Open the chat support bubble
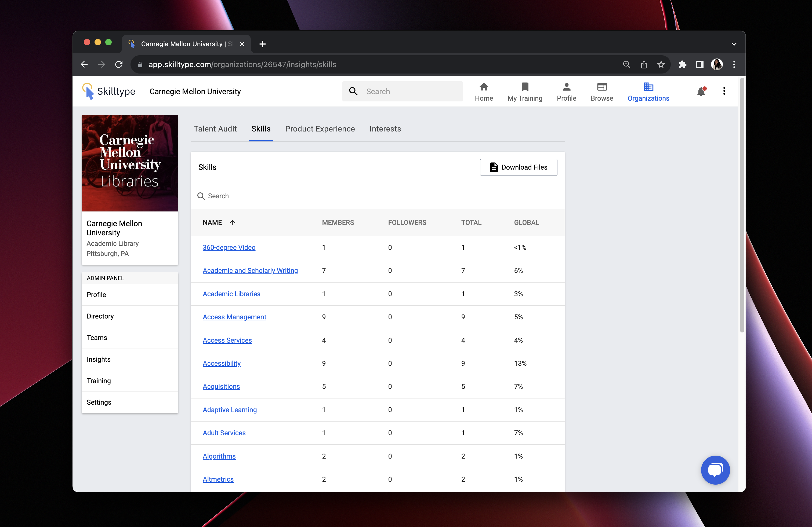 [715, 470]
